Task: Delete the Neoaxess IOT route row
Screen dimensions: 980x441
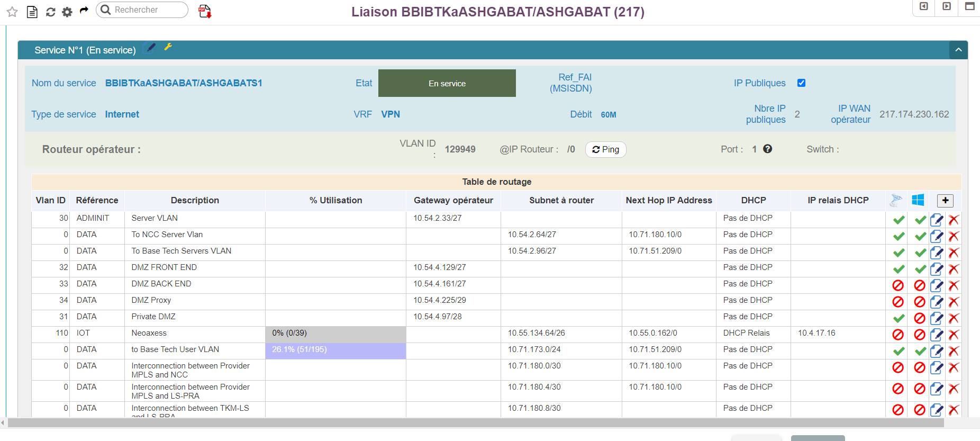Action: pyautogui.click(x=954, y=335)
